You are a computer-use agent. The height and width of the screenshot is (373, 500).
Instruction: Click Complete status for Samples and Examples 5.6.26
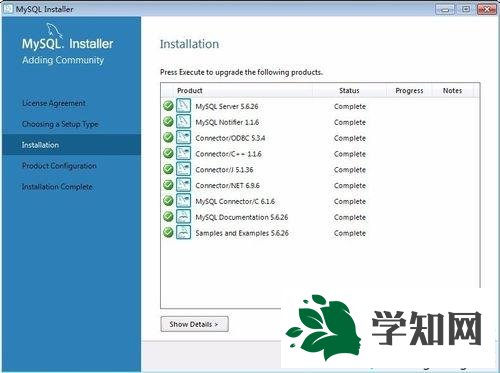click(x=350, y=233)
